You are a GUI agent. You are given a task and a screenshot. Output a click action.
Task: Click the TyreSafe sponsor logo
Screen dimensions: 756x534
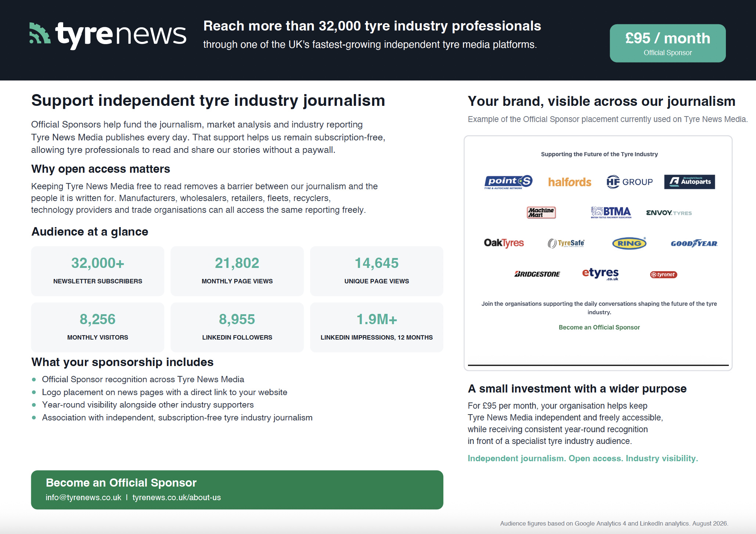point(566,243)
